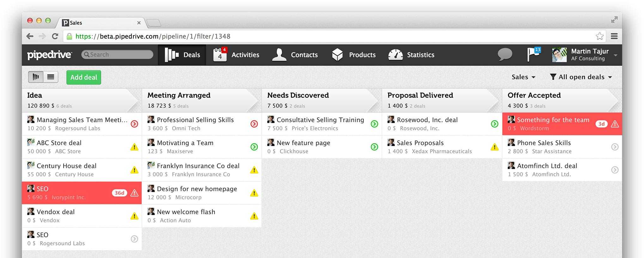Click the red overdue icon on Professional Selling Skills
This screenshot has height=258, width=644.
tap(254, 124)
